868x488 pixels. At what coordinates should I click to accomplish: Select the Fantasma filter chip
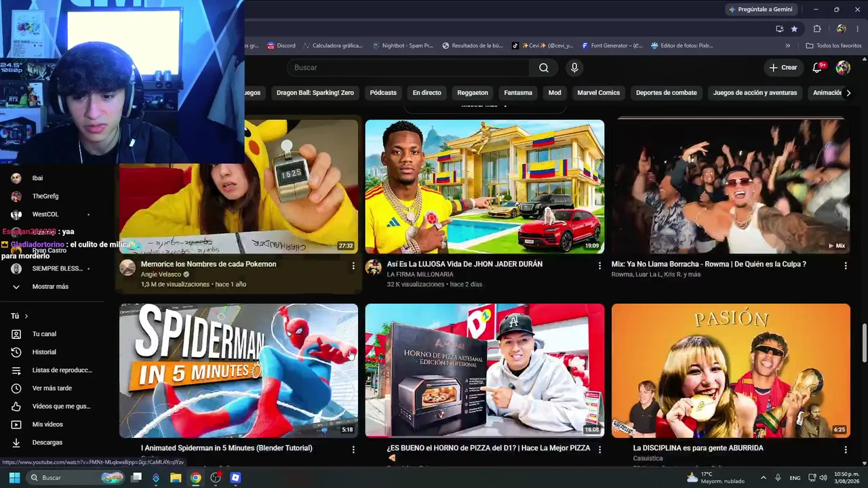click(x=518, y=93)
